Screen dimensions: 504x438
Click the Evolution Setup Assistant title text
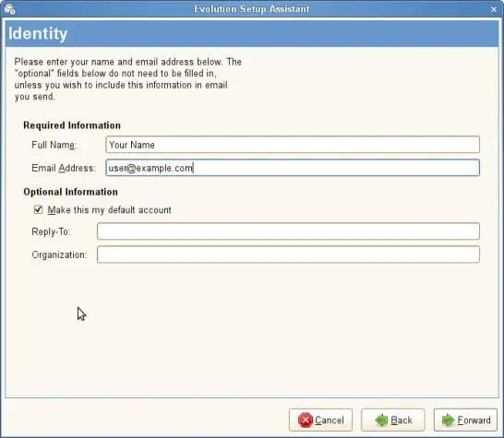pyautogui.click(x=252, y=9)
